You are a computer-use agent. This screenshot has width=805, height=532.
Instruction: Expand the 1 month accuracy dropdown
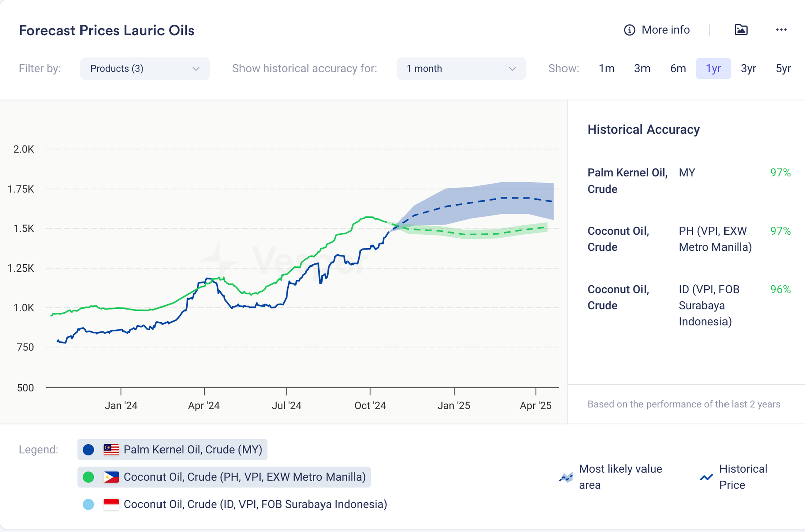click(x=461, y=69)
